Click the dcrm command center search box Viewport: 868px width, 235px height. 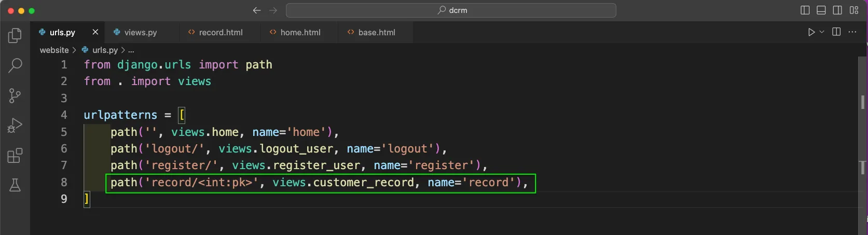pyautogui.click(x=451, y=10)
